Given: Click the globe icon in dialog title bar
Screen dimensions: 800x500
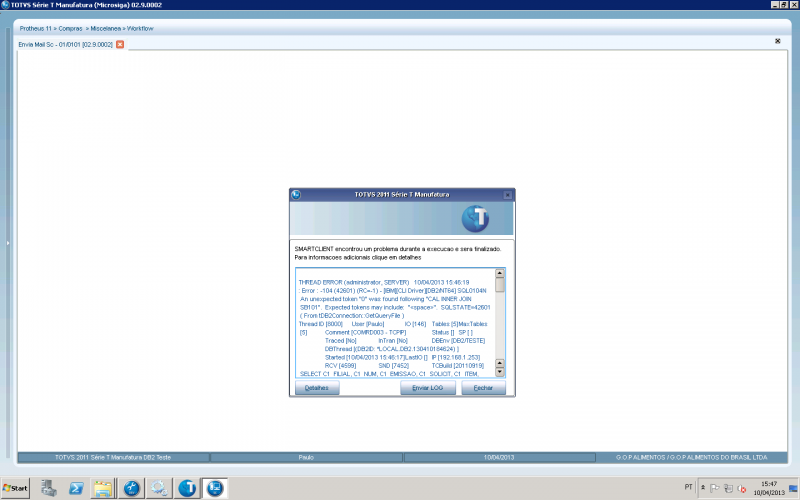Looking at the screenshot, I should 296,195.
